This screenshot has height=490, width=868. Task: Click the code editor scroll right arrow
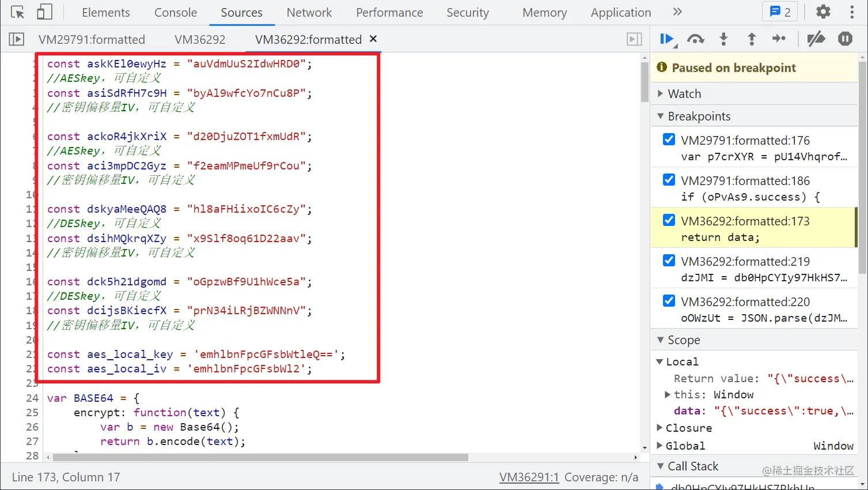point(635,457)
